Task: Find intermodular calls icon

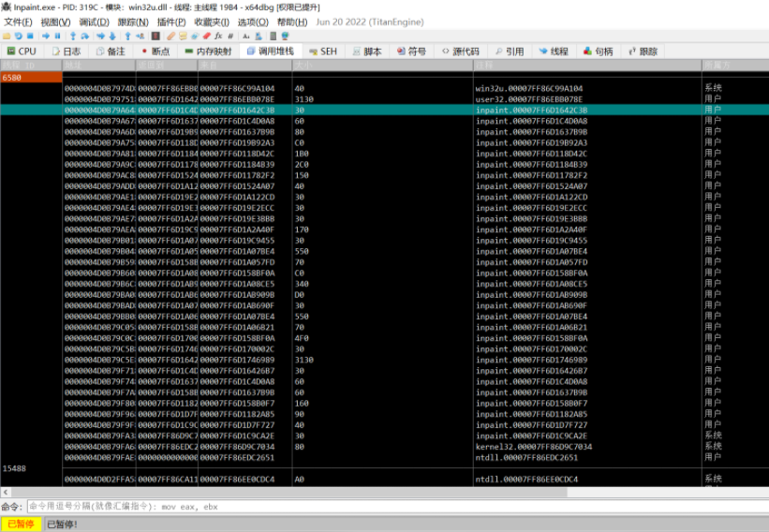Action: click(x=258, y=36)
